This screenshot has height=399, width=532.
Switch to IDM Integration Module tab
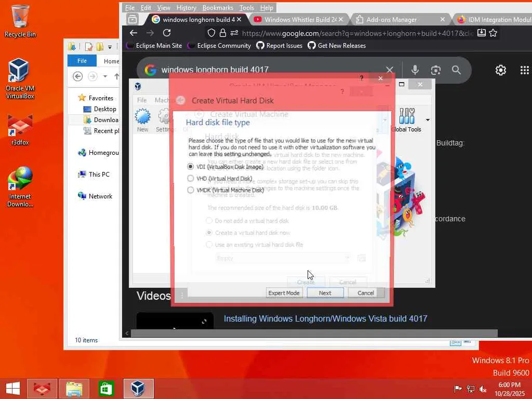(x=494, y=20)
